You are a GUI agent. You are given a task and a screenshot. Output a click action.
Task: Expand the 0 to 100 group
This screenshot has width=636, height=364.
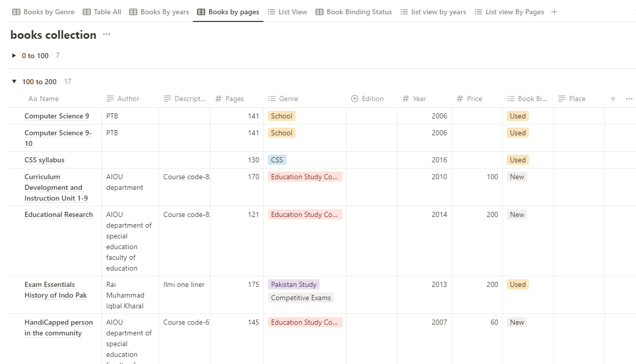coord(14,56)
